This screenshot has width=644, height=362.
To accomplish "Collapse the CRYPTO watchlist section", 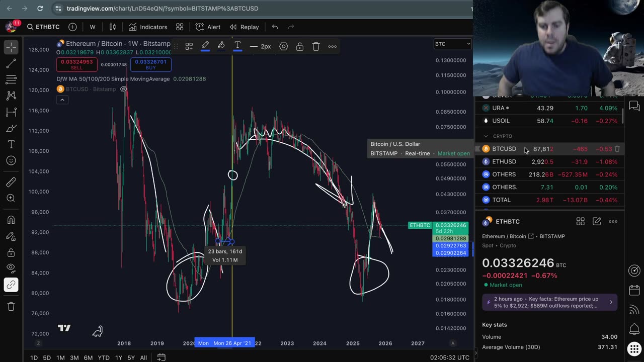I will click(x=486, y=136).
